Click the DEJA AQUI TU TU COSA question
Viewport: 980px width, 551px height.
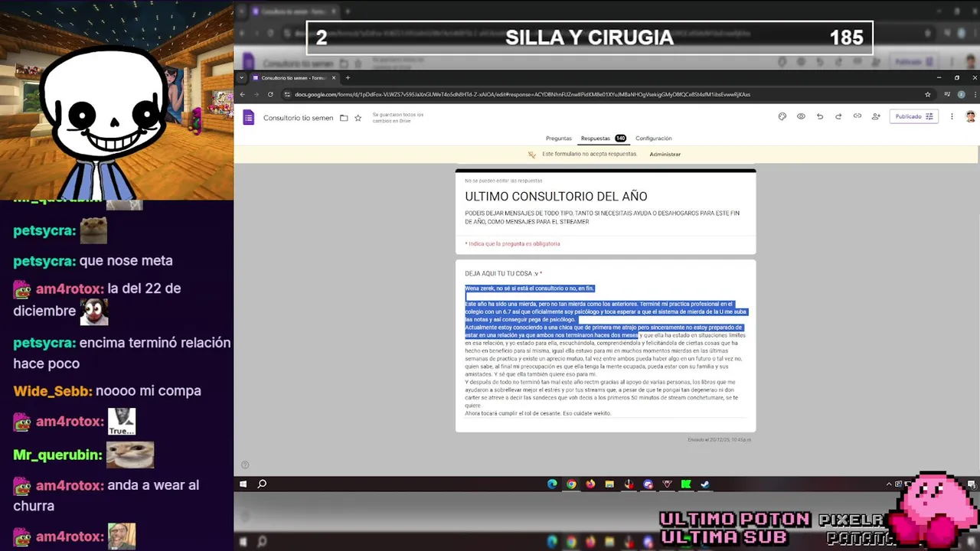[x=503, y=273]
